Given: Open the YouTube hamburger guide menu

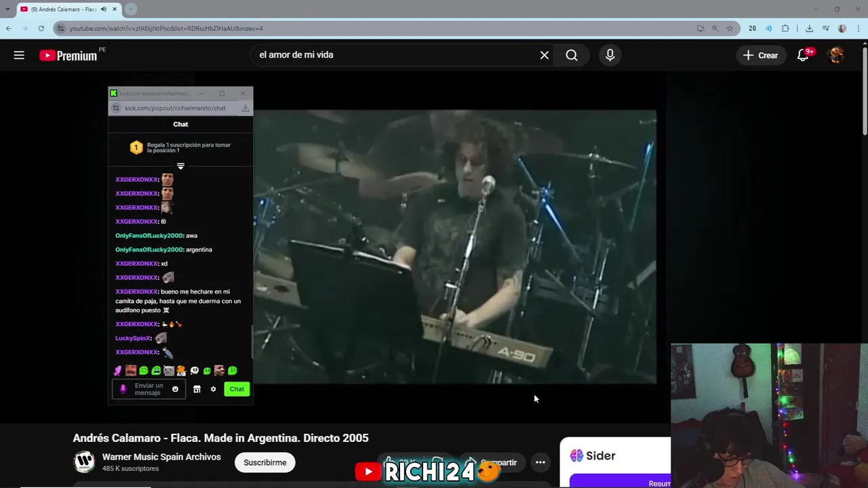Looking at the screenshot, I should coord(19,56).
